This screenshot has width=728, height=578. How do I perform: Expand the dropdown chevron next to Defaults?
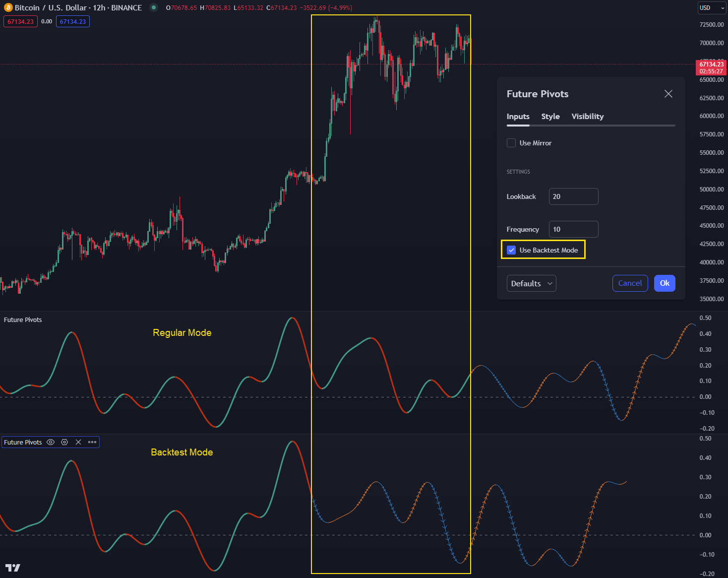point(549,283)
